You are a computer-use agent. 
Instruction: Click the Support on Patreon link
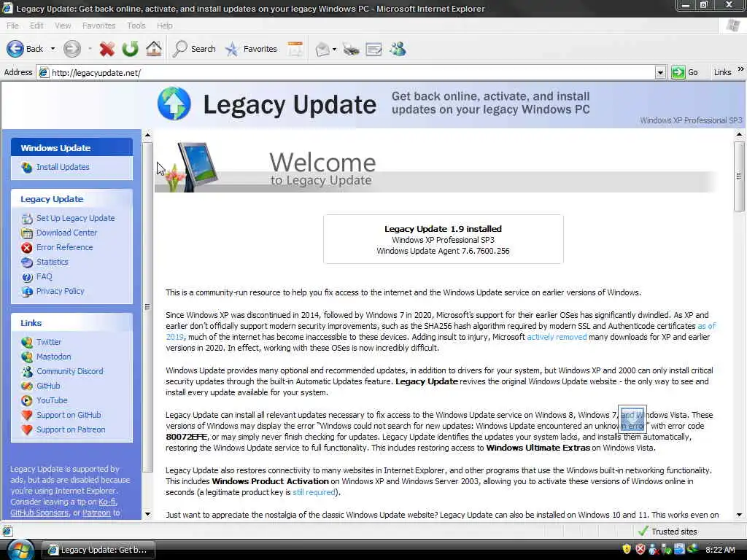tap(71, 429)
